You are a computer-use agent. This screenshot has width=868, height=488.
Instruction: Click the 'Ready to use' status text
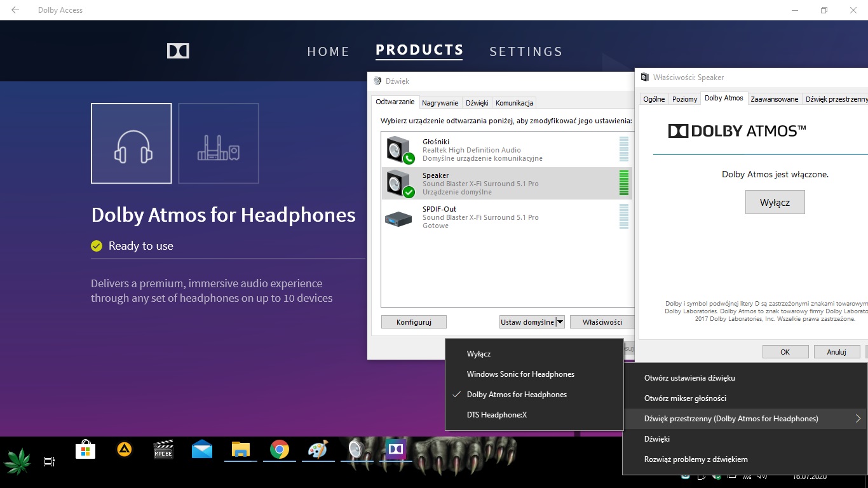tap(141, 246)
